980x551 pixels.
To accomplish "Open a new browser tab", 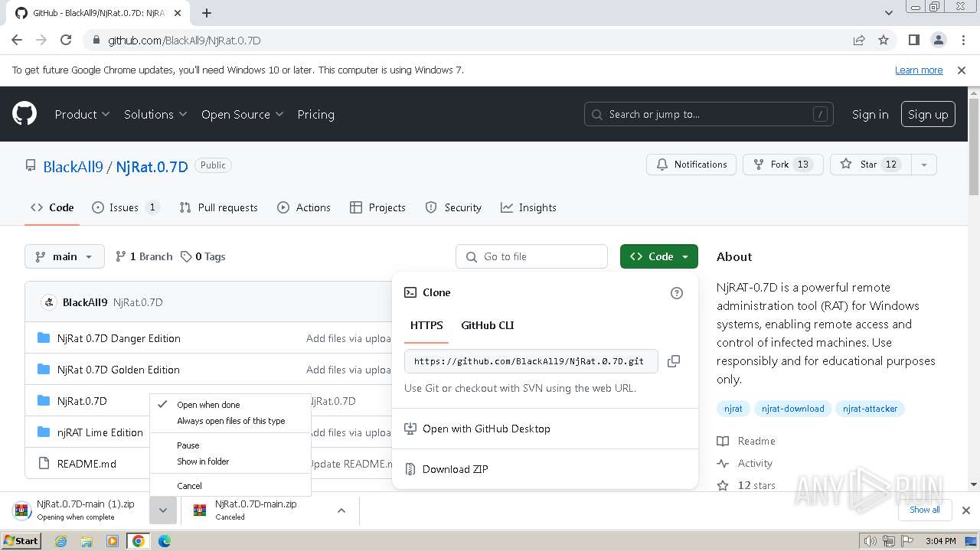I will click(207, 13).
